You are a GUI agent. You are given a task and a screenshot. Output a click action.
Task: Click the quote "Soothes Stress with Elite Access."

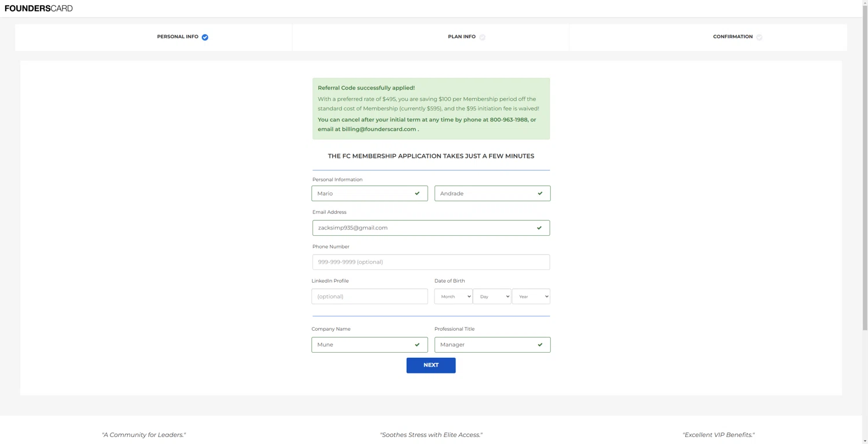click(x=431, y=435)
